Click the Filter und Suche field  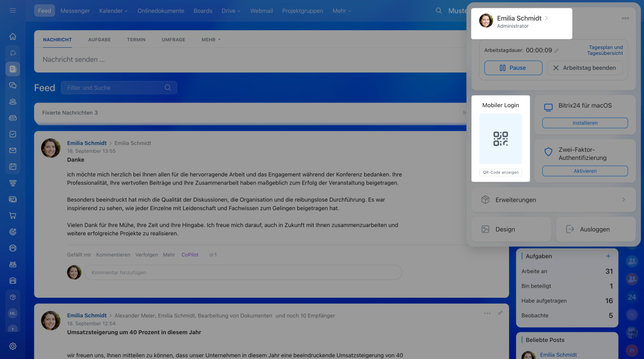(115, 87)
